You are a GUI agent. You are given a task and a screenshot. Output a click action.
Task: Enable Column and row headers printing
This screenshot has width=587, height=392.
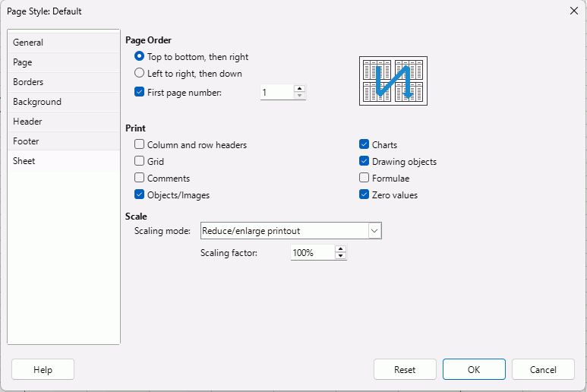pos(139,145)
